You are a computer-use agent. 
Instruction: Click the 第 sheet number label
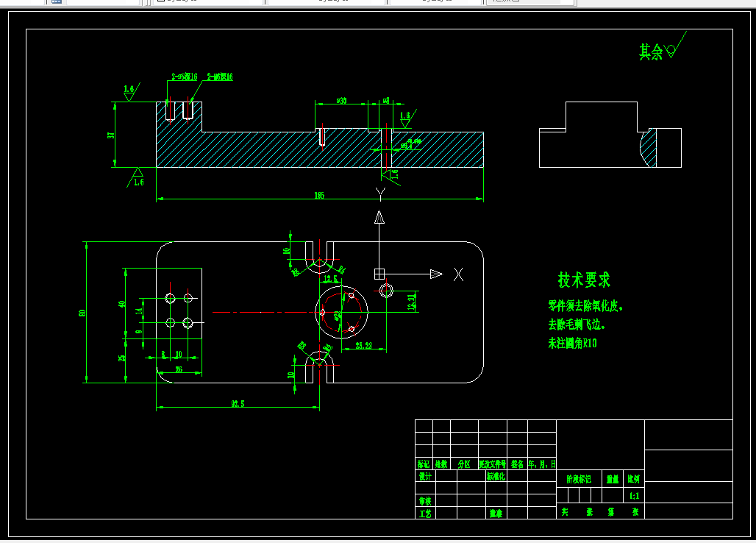(611, 512)
